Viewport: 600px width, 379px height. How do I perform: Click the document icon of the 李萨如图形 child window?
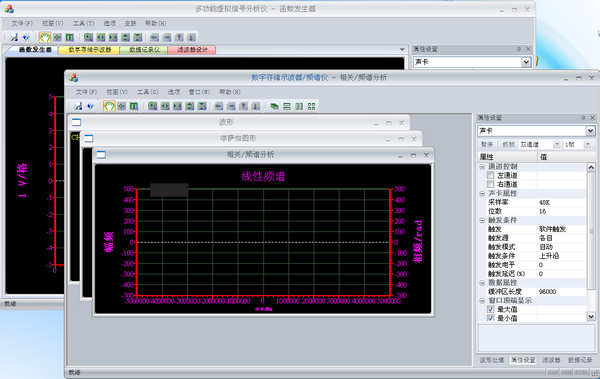(88, 138)
